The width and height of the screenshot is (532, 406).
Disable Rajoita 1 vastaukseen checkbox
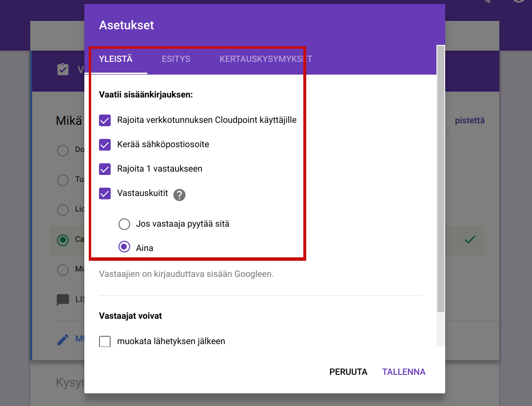[x=105, y=169]
